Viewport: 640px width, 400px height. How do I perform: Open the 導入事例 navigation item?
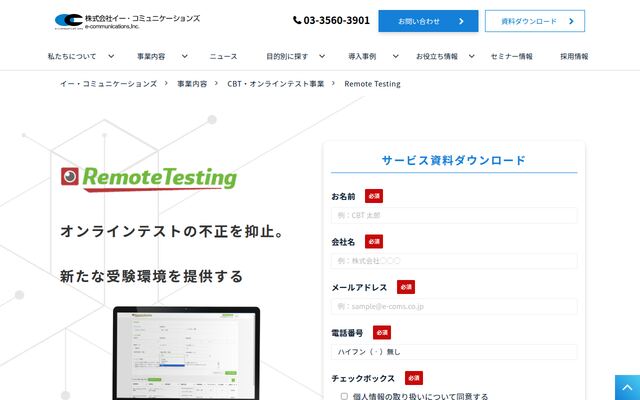(362, 56)
